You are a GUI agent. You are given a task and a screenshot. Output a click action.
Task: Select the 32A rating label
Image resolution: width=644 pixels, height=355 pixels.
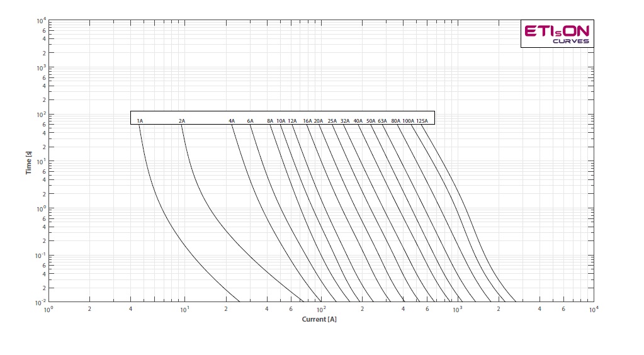tap(345, 121)
